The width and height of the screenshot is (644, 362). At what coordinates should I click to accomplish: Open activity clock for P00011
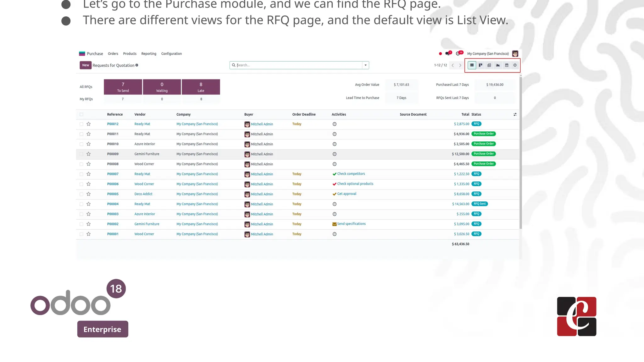pyautogui.click(x=335, y=134)
